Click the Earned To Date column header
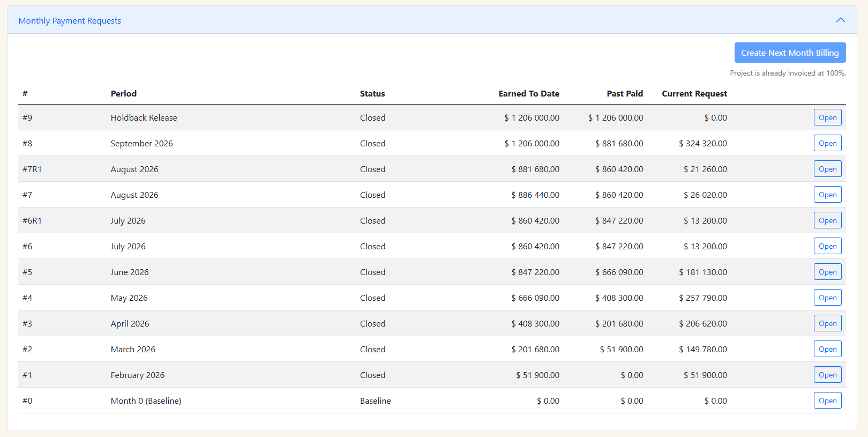 pyautogui.click(x=528, y=94)
